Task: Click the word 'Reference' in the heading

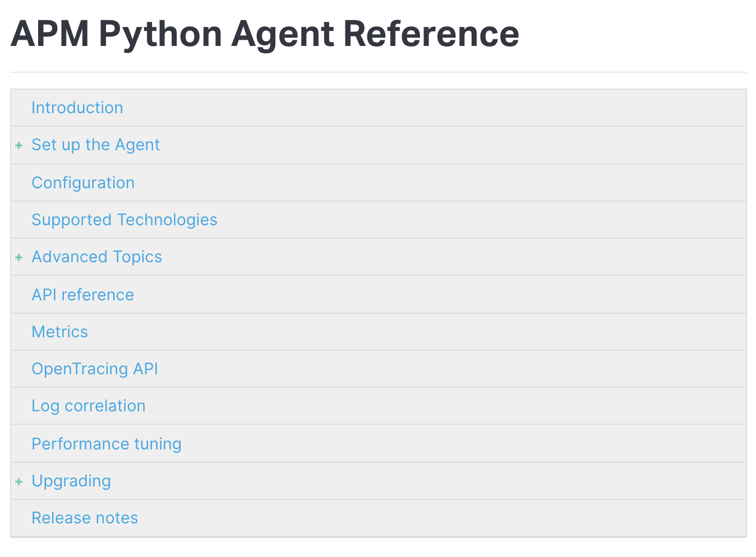Action: [x=431, y=34]
